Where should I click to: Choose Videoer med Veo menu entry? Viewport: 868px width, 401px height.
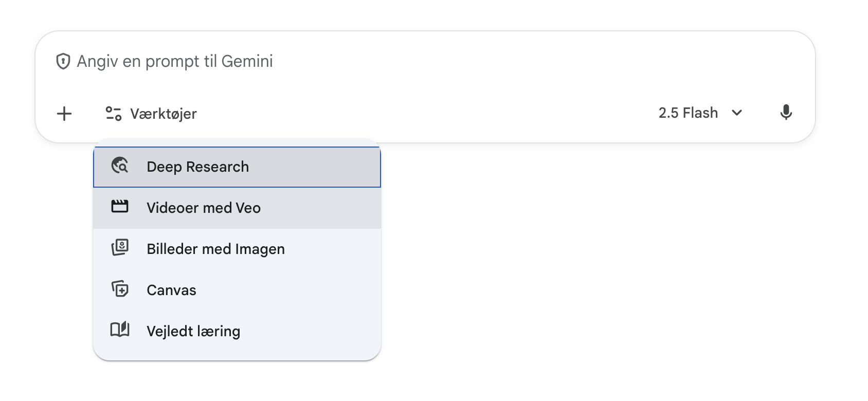coord(204,208)
